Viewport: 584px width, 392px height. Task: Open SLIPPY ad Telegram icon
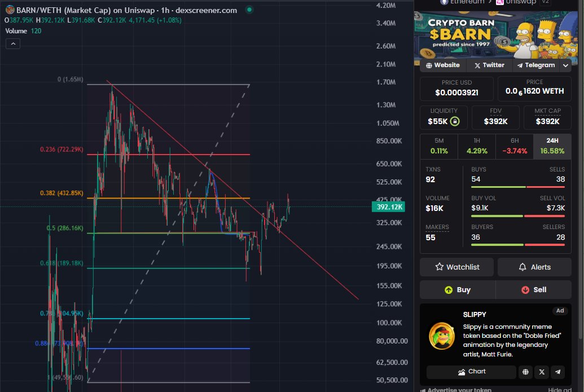point(557,372)
